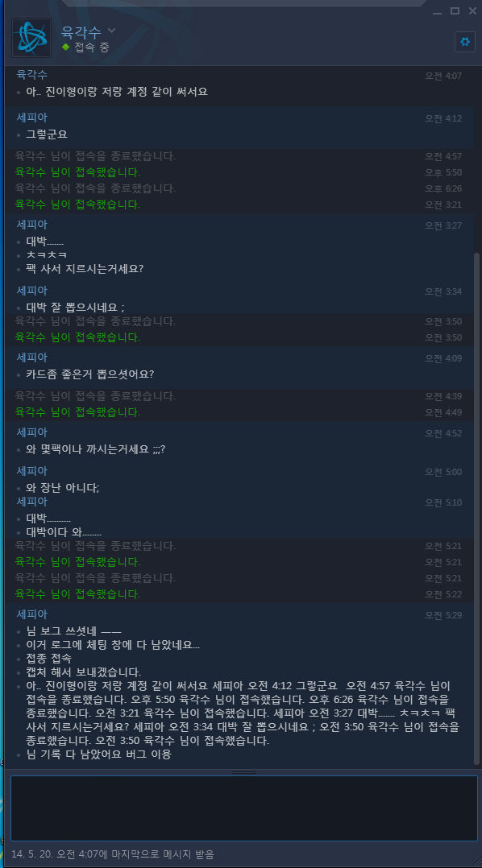Screen dimensions: 482x868
Task: Click the green login notice at 오후 5:50
Action: pos(77,172)
